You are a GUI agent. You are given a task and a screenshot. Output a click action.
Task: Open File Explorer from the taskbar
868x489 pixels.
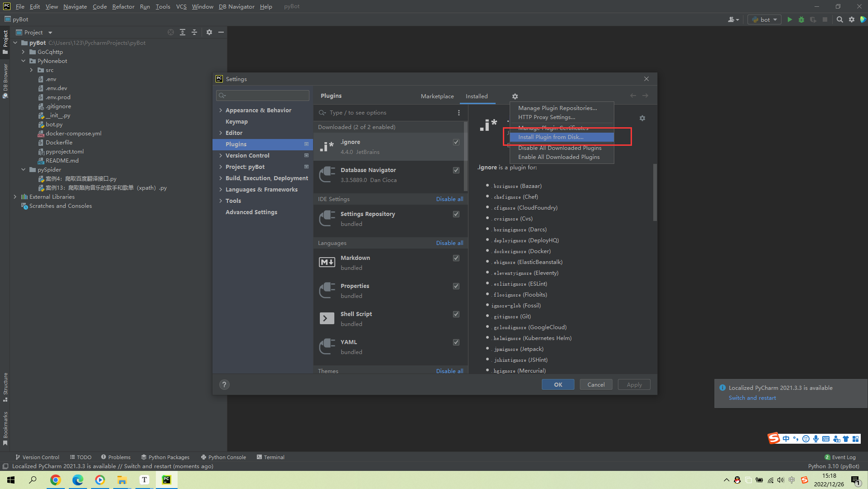coord(122,480)
